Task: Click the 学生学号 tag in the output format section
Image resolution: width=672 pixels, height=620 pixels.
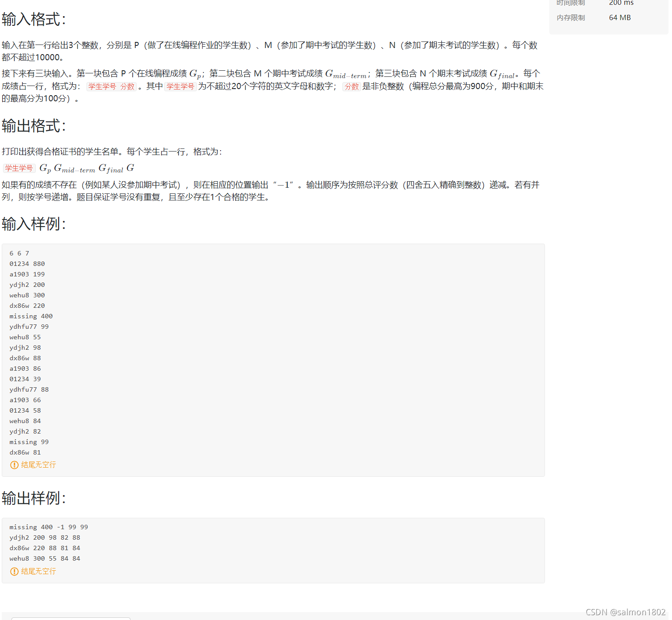Action: (x=19, y=168)
